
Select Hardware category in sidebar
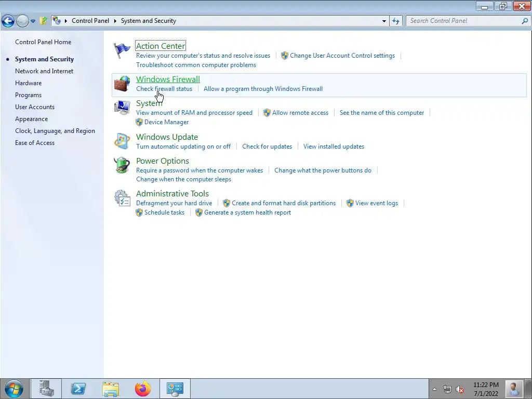[x=28, y=83]
